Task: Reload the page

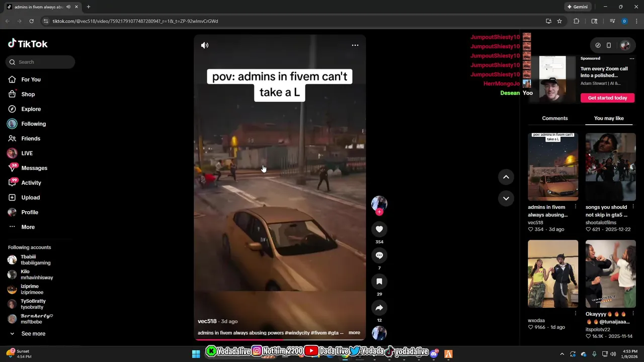Action: point(31,21)
